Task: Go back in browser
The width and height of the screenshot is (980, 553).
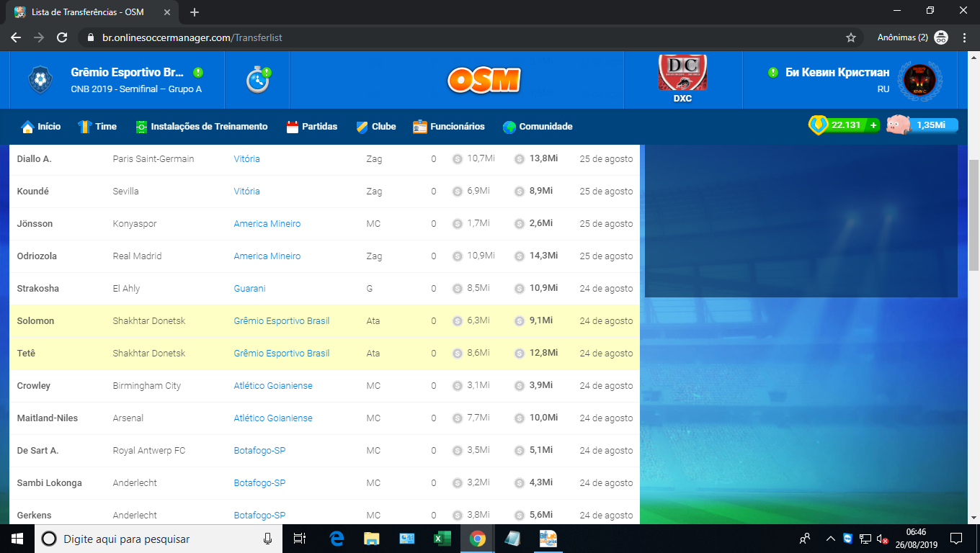Action: [16, 37]
